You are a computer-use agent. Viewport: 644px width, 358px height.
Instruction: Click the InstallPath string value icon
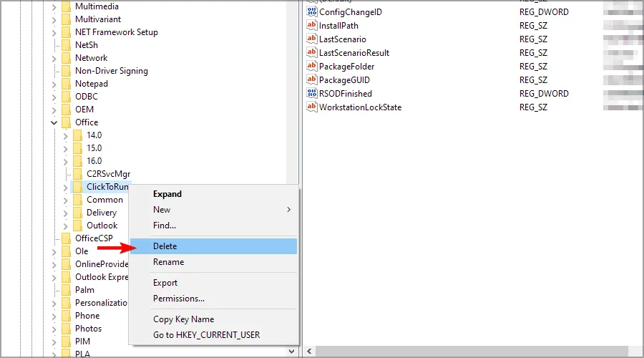click(312, 26)
